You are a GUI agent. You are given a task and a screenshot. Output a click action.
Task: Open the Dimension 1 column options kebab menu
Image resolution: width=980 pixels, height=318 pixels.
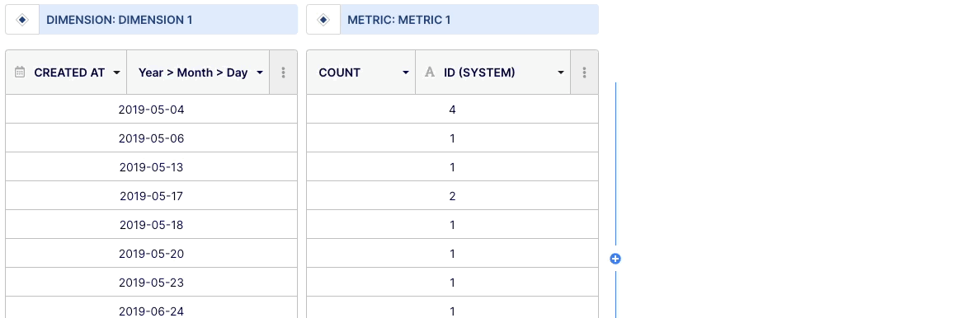click(283, 72)
